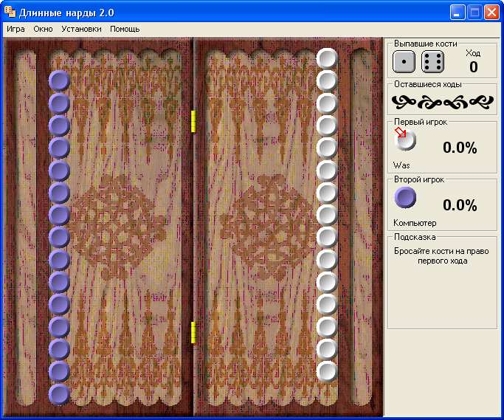Select the topmost white checker on the board
Image resolution: width=504 pixels, height=420 pixels.
(327, 58)
